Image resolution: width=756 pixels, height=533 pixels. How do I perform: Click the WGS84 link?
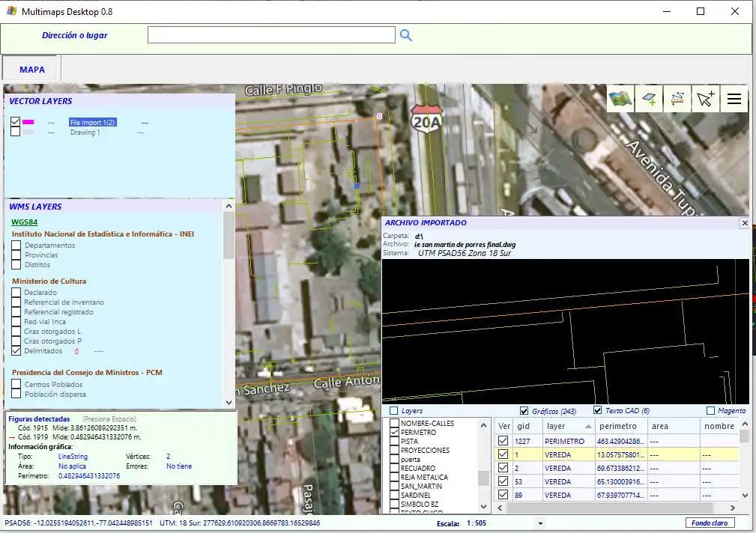[x=24, y=222]
